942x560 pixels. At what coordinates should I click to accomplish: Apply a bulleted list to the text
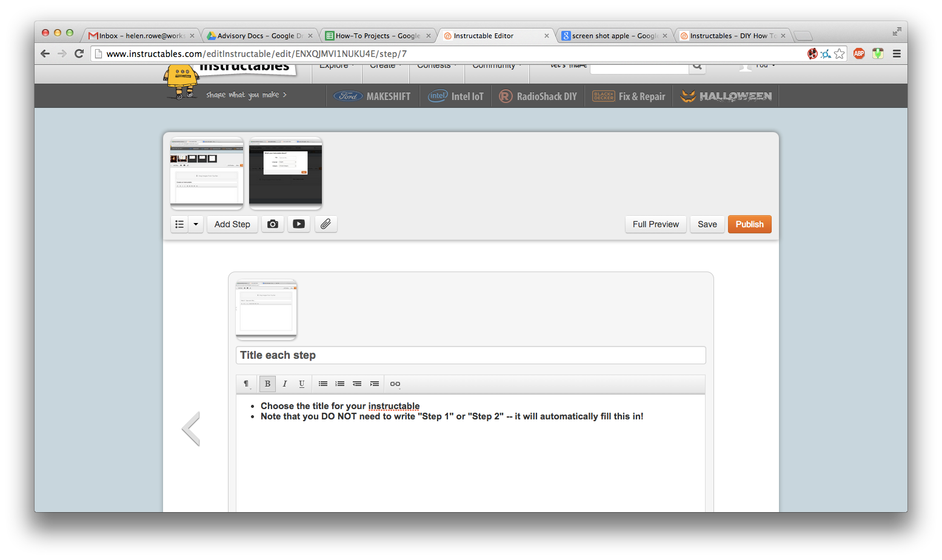click(x=322, y=383)
